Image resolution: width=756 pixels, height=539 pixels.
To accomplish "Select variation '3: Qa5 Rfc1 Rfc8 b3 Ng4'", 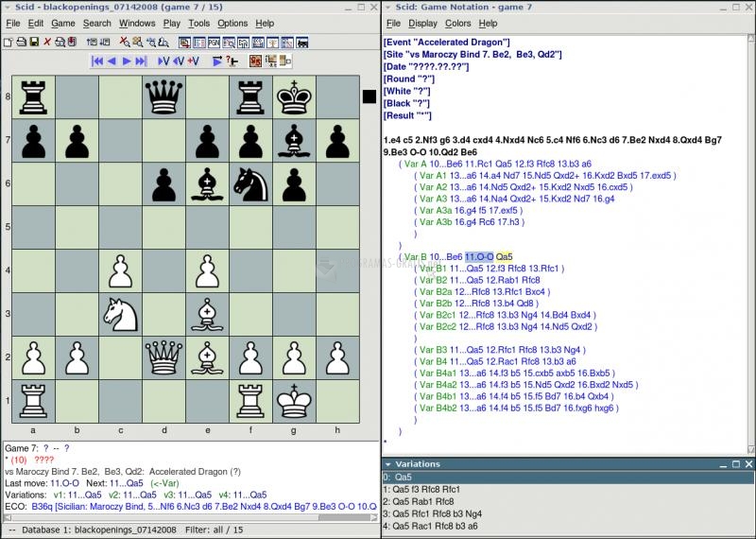I will coord(568,513).
